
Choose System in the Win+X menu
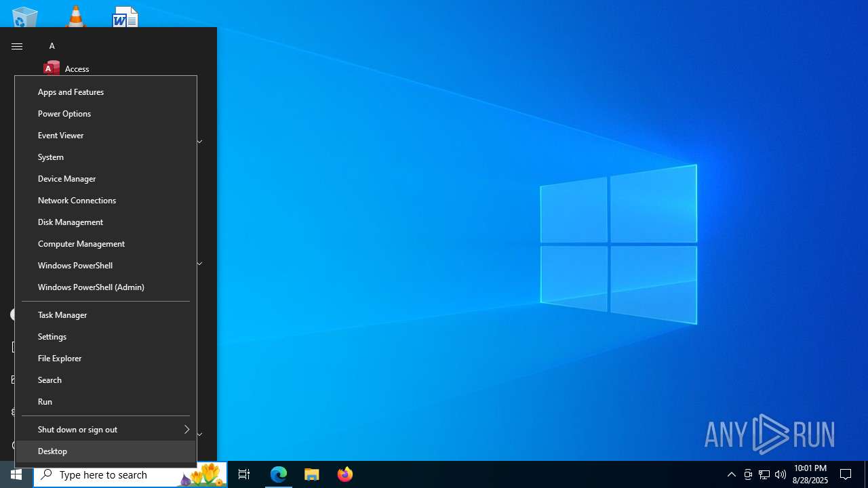(106, 157)
